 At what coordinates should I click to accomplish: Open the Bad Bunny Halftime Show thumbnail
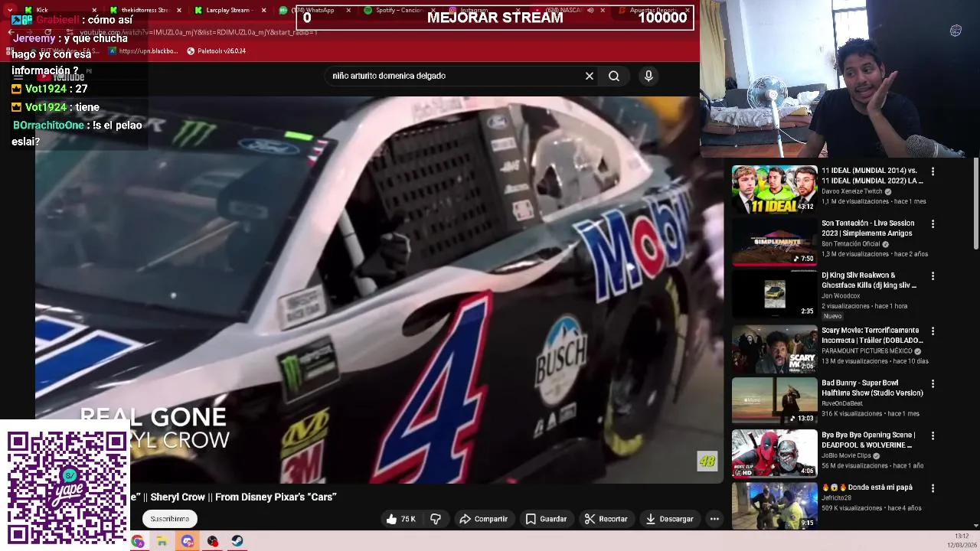(x=774, y=401)
